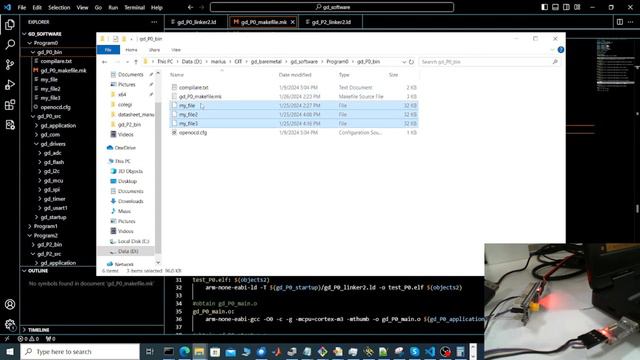640x360 pixels.
Task: Open Visual Studio Code from the taskbar
Action: (x=430, y=351)
